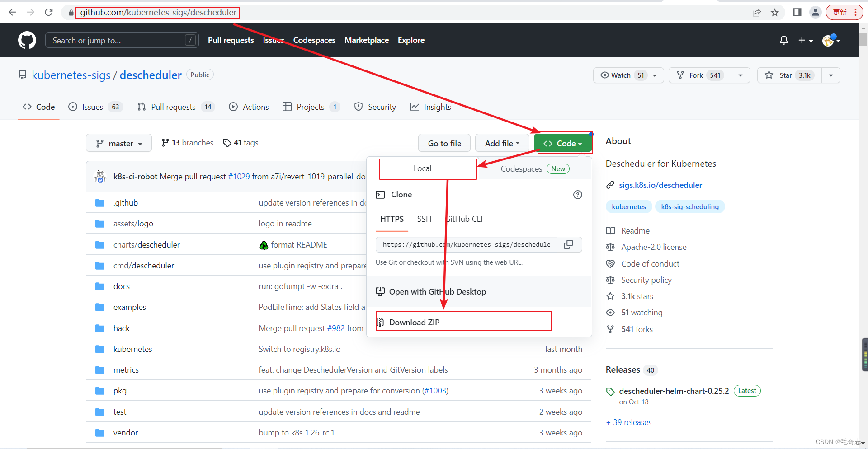Expand the Watch options dropdown arrow

655,75
